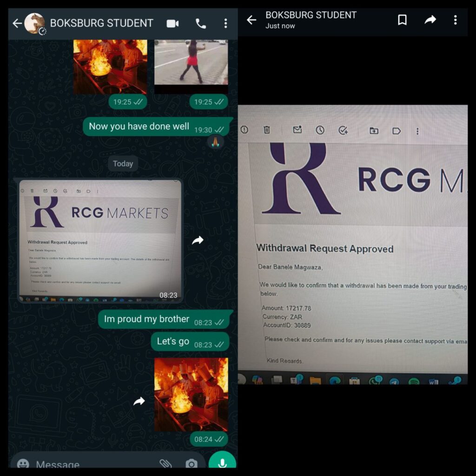The image size is (476, 476).
Task: Open the RCG Markets photo in chat
Action: coord(100,240)
